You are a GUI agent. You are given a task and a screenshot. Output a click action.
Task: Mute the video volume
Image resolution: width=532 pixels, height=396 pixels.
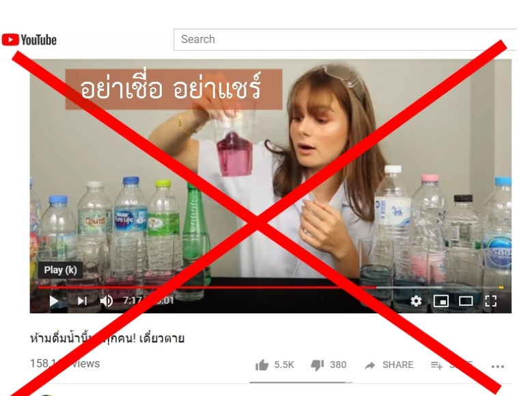(107, 301)
